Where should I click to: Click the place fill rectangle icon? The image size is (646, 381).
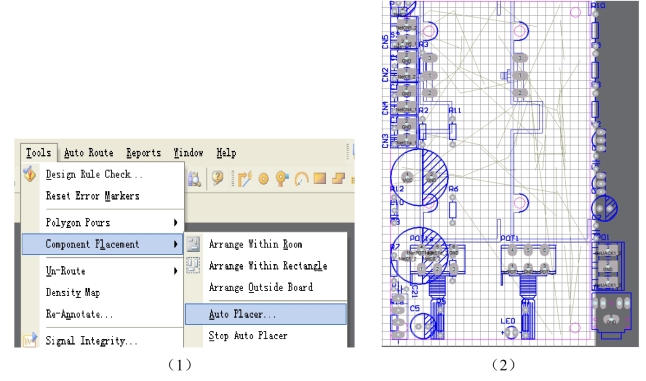320,178
